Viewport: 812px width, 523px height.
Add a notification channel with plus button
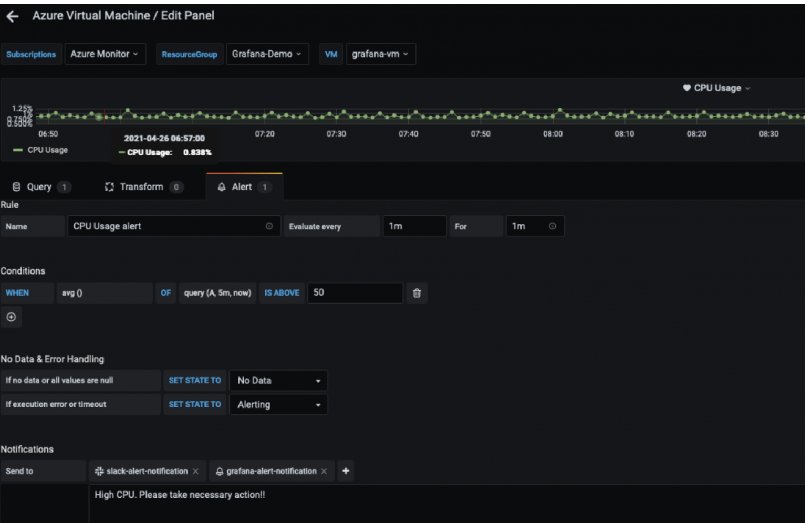[346, 471]
